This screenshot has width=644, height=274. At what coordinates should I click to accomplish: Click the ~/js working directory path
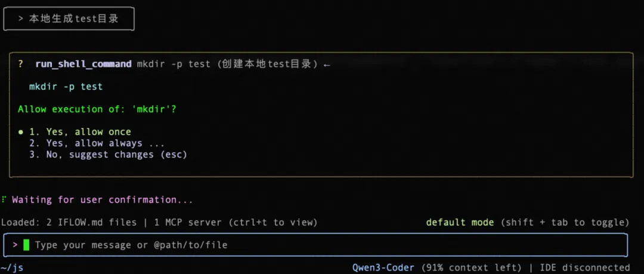tap(12, 267)
